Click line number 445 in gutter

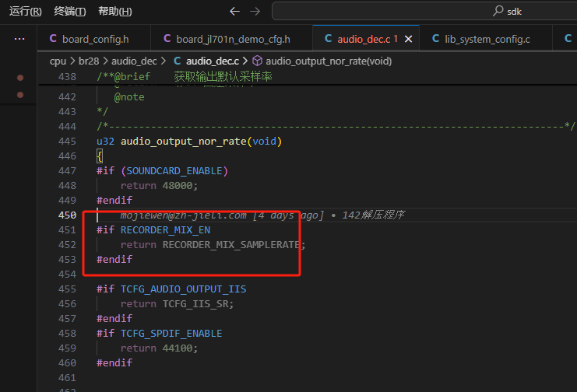(x=67, y=142)
